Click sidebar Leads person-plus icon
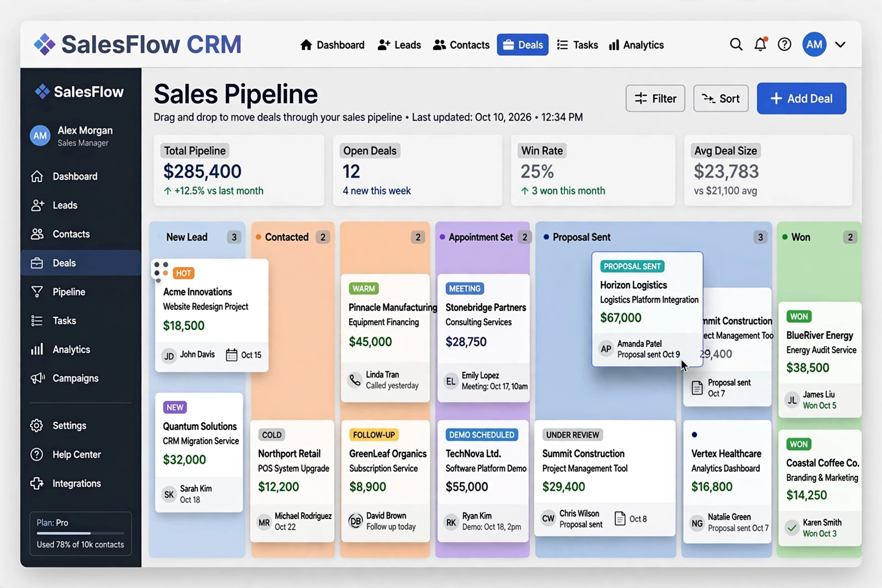Image resolution: width=882 pixels, height=588 pixels. pyautogui.click(x=37, y=205)
